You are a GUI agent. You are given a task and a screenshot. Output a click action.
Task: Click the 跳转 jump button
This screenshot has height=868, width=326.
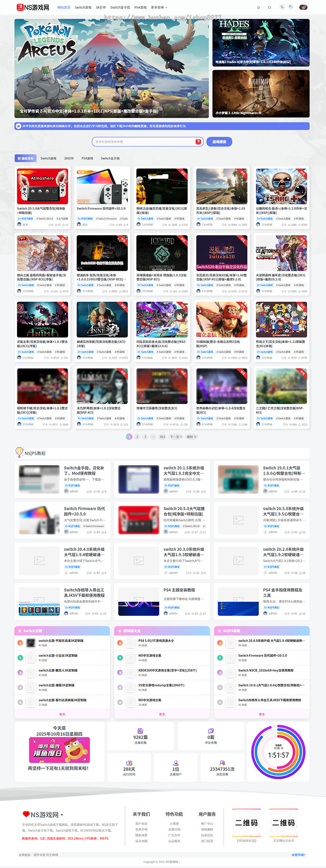click(x=192, y=437)
